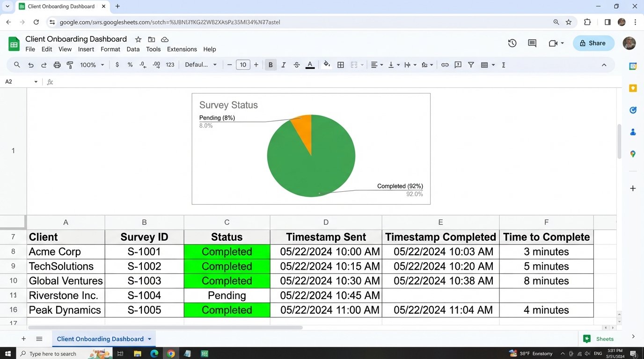Expand the horizontal align dropdown
The image size is (644, 359).
[x=381, y=65]
